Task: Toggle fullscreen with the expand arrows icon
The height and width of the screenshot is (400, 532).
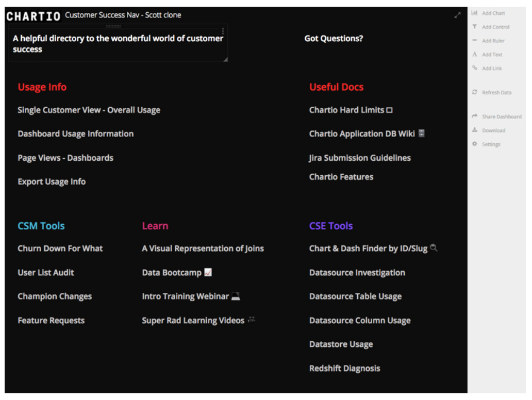Action: pyautogui.click(x=457, y=15)
